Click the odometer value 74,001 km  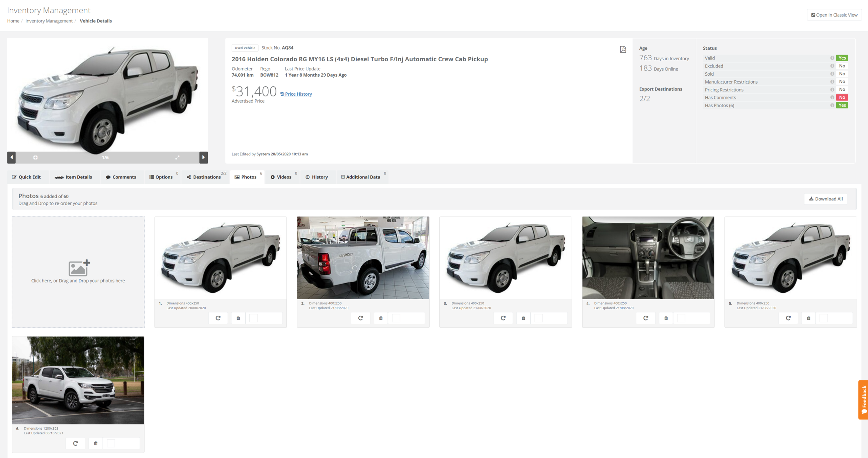coord(243,75)
